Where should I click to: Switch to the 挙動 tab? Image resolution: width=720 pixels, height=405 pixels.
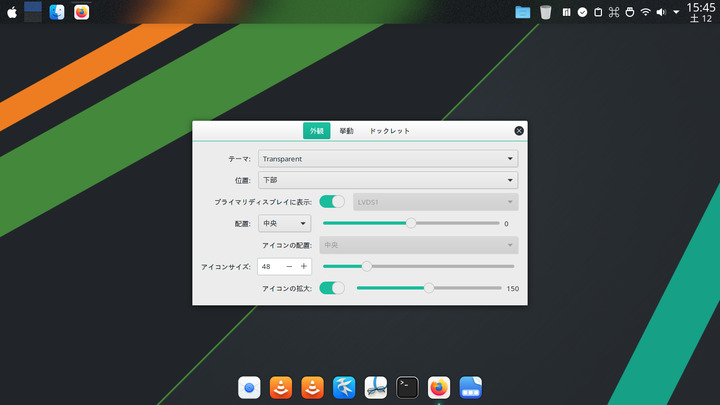[x=346, y=131]
